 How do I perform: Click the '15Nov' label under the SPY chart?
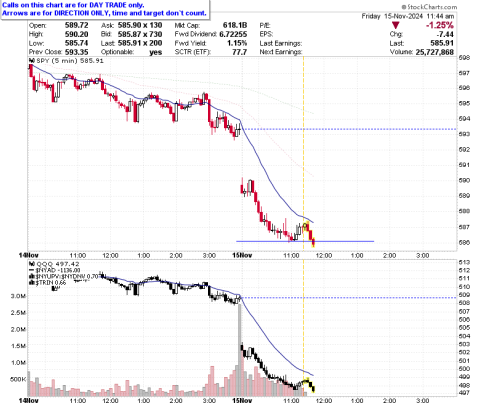click(242, 255)
